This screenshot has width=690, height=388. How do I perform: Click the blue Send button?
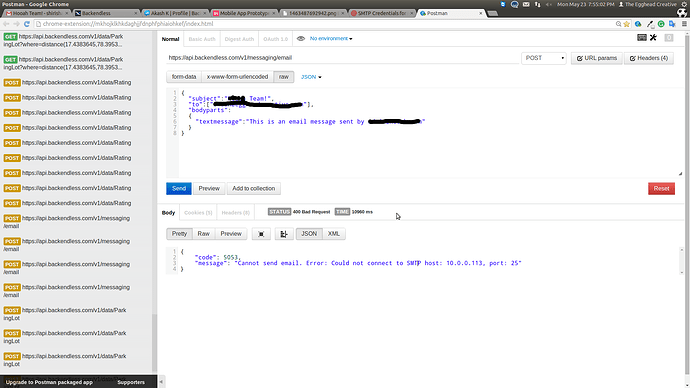[179, 188]
